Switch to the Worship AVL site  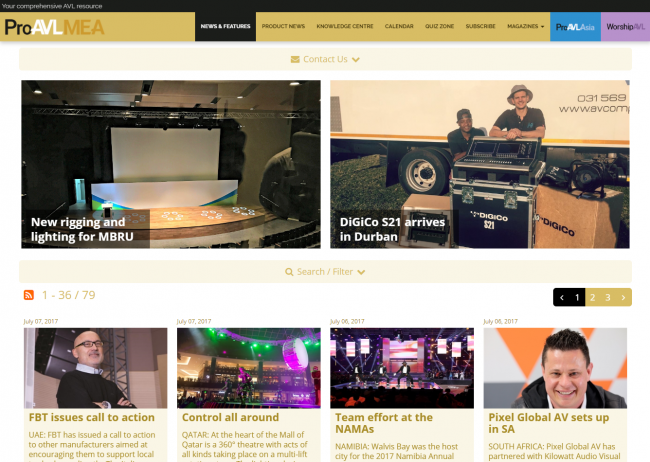click(626, 27)
